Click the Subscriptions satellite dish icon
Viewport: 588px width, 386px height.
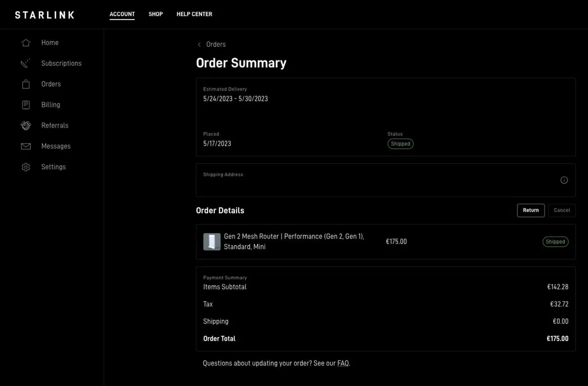26,64
